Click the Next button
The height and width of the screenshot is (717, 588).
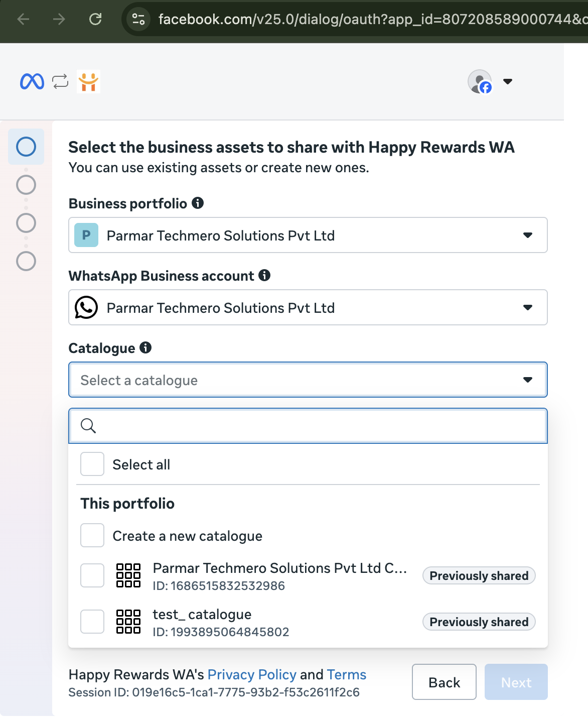click(x=516, y=682)
